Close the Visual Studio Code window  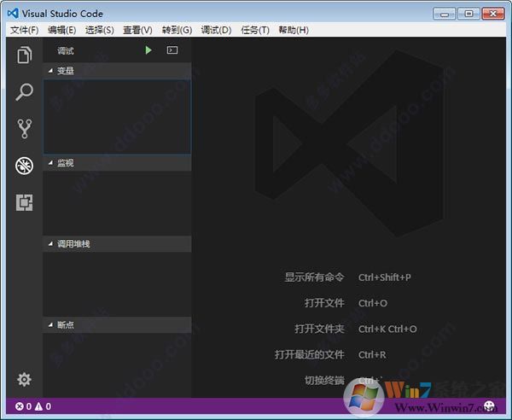pyautogui.click(x=493, y=14)
